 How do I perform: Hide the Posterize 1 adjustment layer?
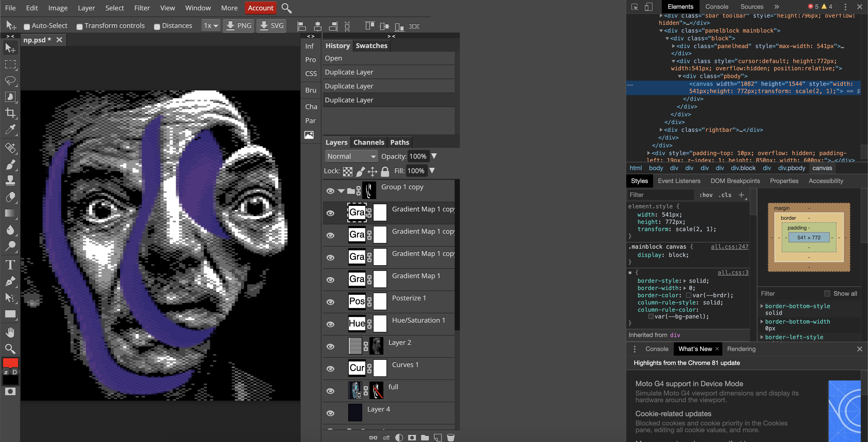330,302
